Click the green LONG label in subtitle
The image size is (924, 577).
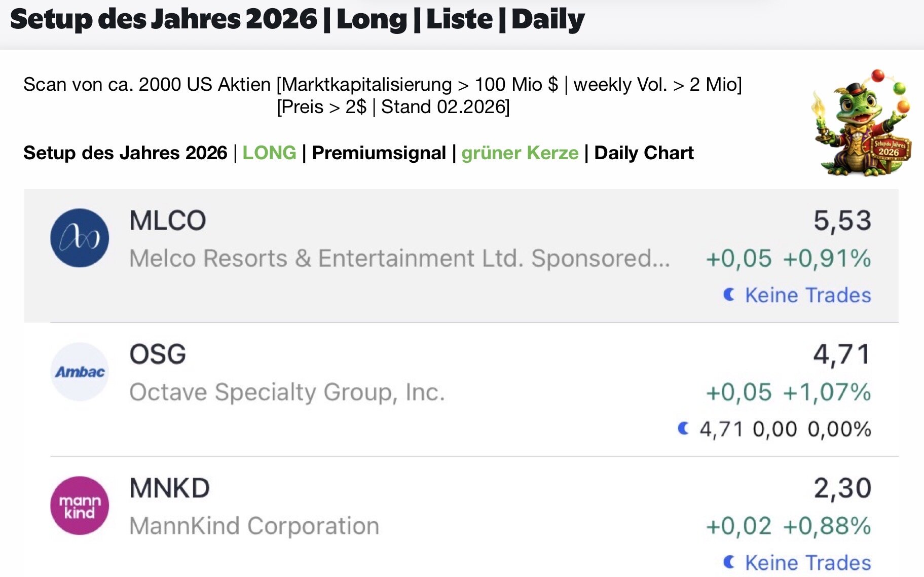pyautogui.click(x=269, y=153)
